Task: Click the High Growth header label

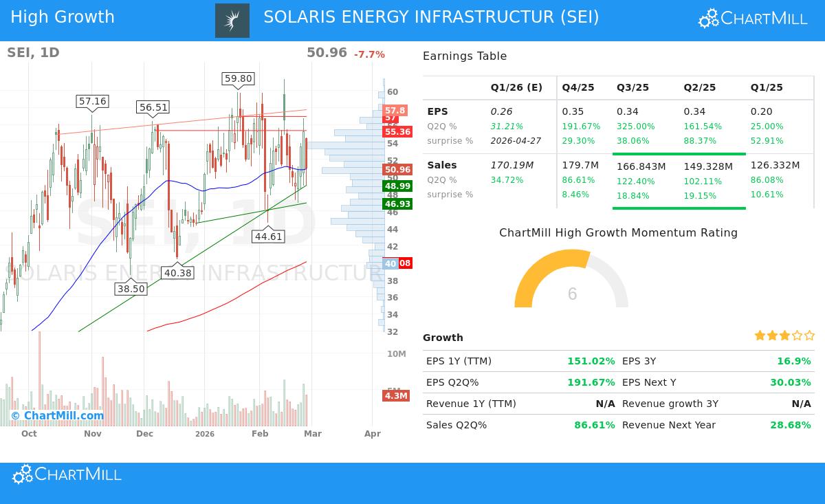Action: (x=63, y=17)
